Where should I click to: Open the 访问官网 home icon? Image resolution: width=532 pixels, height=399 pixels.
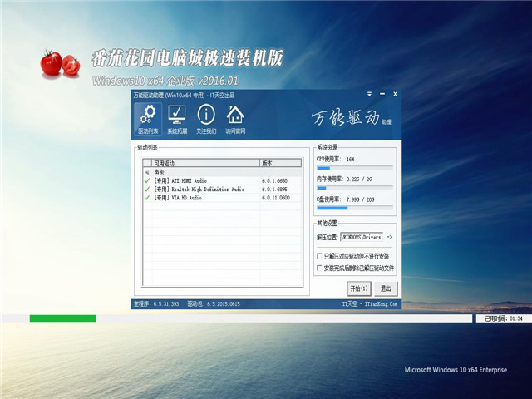(235, 119)
